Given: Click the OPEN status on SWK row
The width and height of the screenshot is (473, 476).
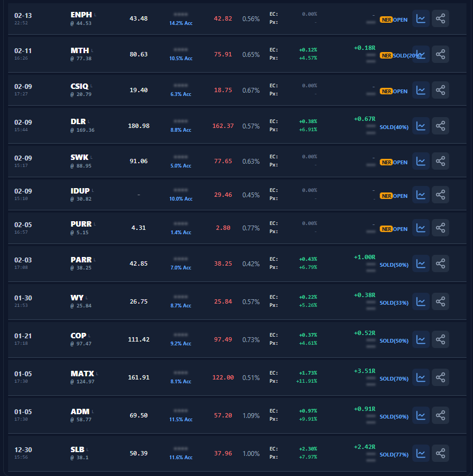Looking at the screenshot, I should click(x=400, y=163).
